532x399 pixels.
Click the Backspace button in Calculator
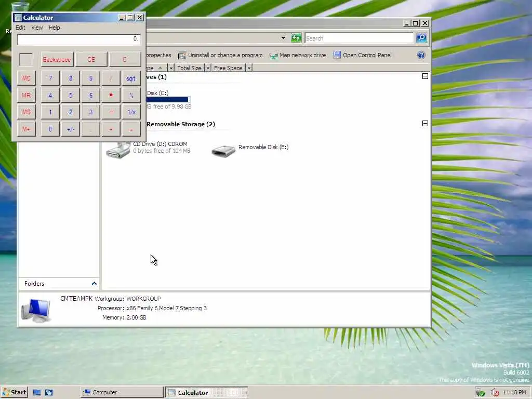pos(57,59)
